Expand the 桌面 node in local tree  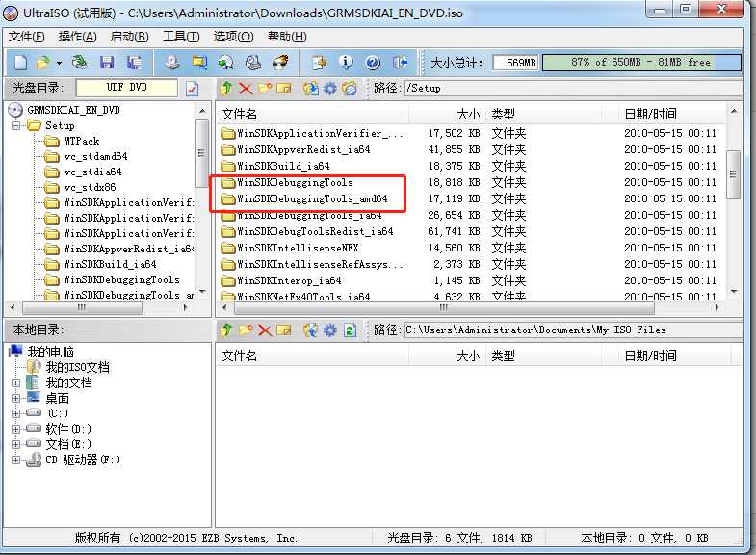(16, 398)
